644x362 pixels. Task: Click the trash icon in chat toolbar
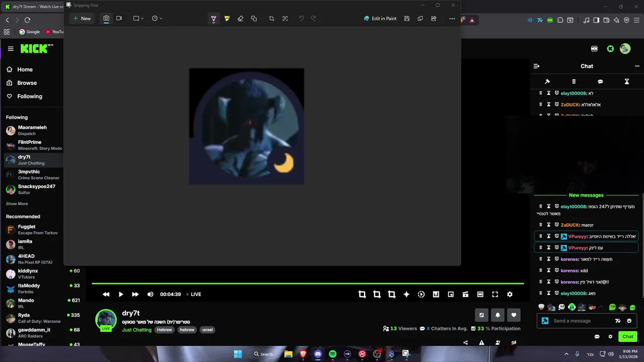coord(574,81)
